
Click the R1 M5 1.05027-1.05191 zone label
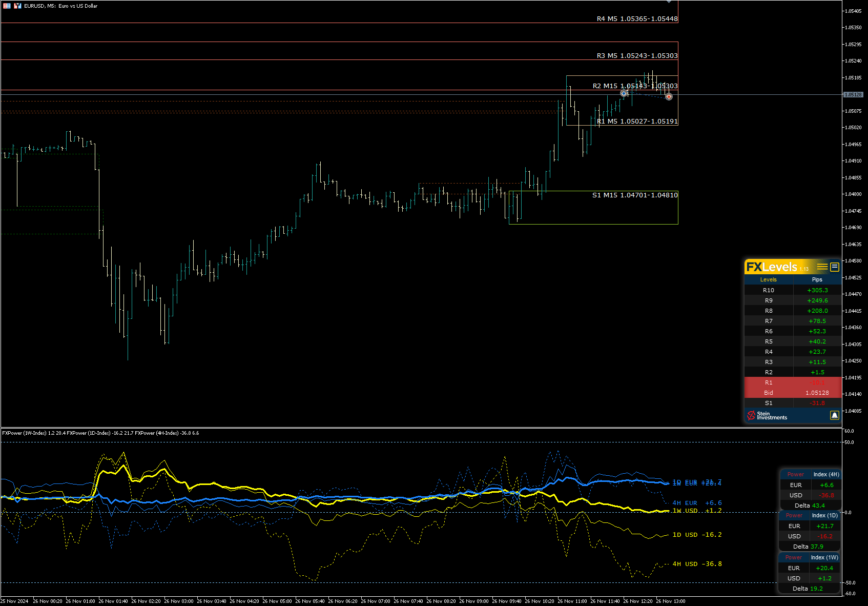click(x=637, y=121)
